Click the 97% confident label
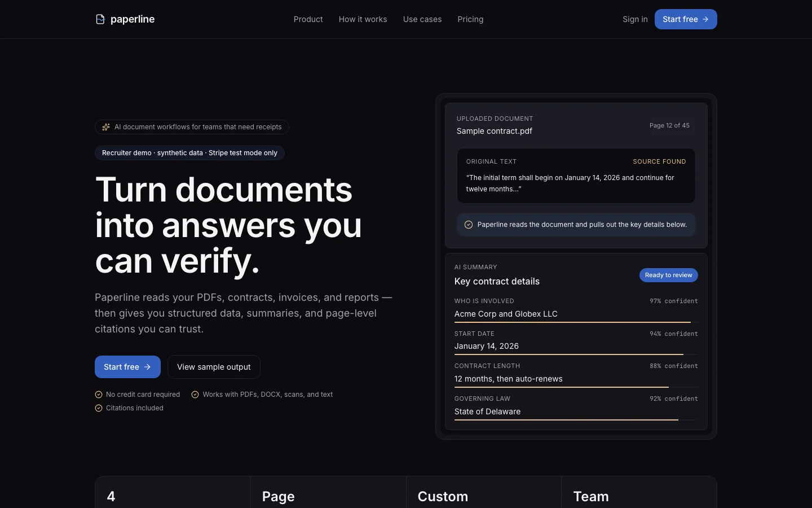This screenshot has width=812, height=508. (674, 301)
